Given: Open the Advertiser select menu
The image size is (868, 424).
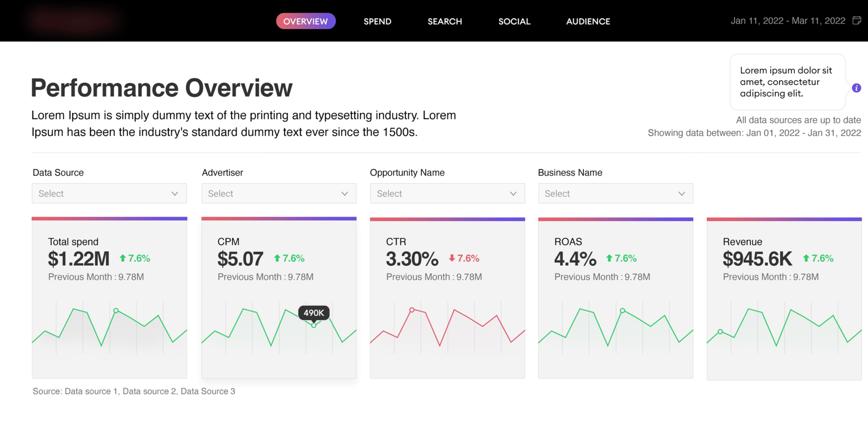Looking at the screenshot, I should point(279,193).
